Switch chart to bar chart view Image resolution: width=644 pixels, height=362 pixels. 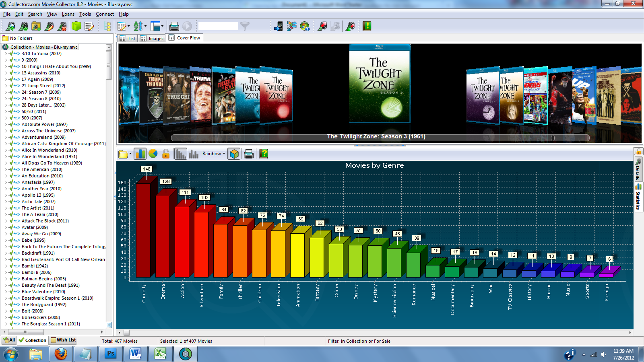click(140, 154)
